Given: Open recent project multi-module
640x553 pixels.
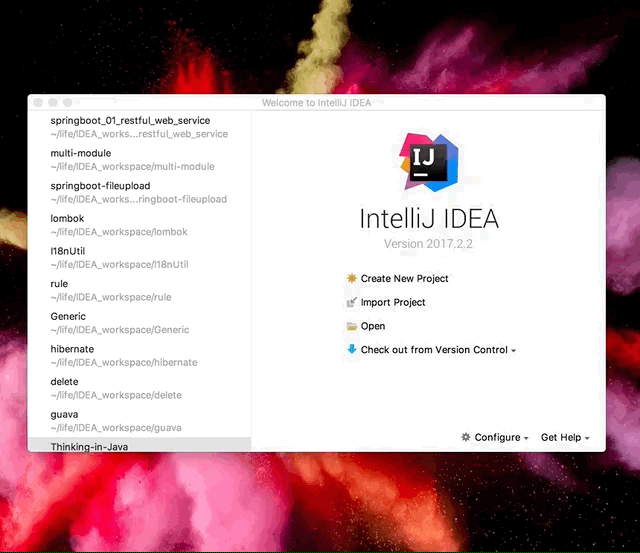Looking at the screenshot, I should pos(140,160).
